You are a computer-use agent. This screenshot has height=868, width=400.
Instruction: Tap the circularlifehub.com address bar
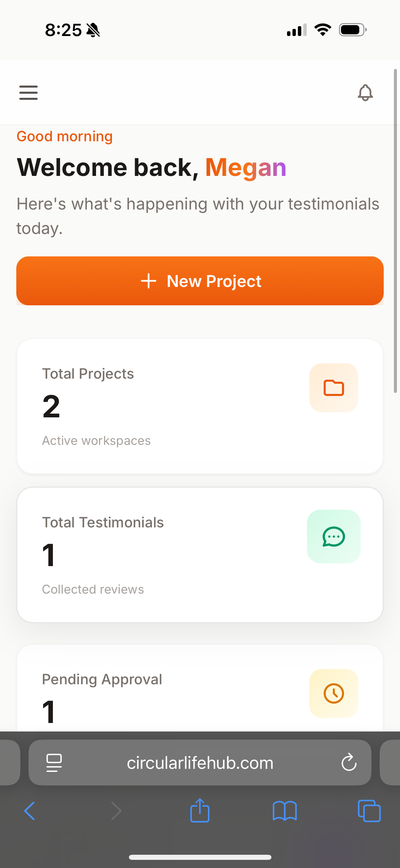coord(200,762)
